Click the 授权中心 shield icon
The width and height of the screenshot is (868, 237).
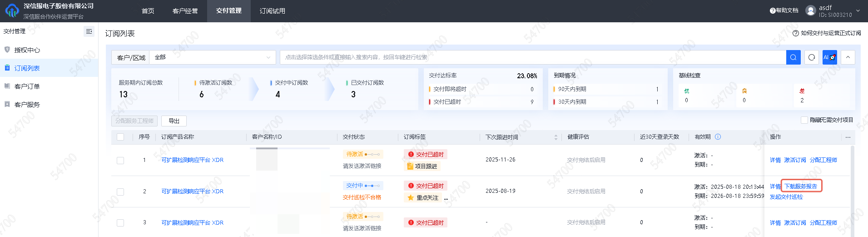(7, 50)
